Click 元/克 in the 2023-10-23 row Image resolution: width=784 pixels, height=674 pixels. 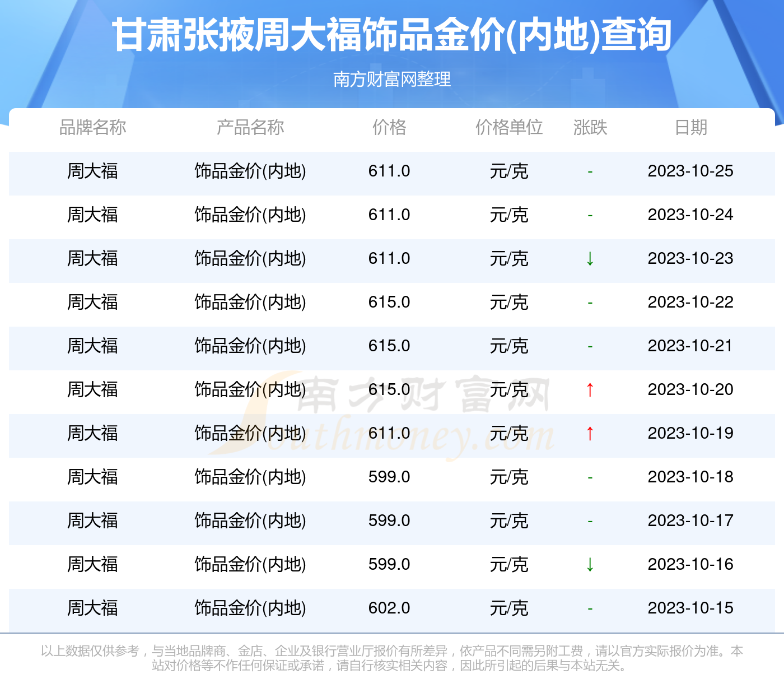pyautogui.click(x=509, y=258)
